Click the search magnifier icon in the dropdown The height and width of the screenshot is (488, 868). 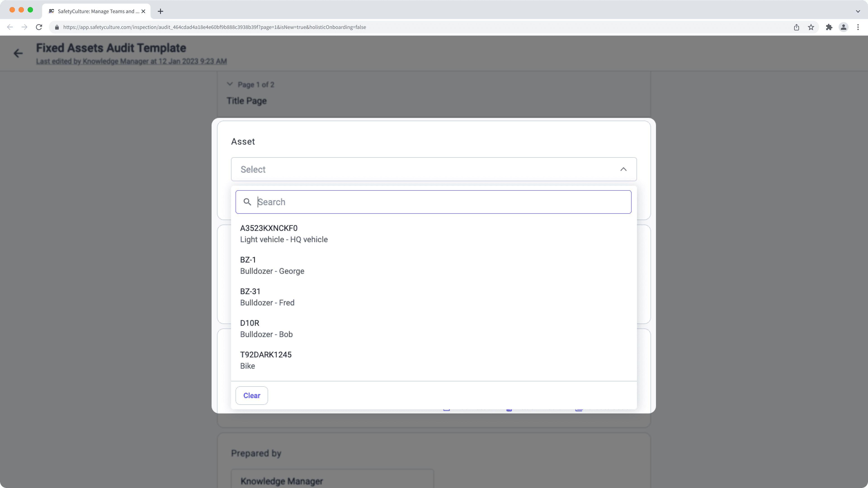click(247, 202)
